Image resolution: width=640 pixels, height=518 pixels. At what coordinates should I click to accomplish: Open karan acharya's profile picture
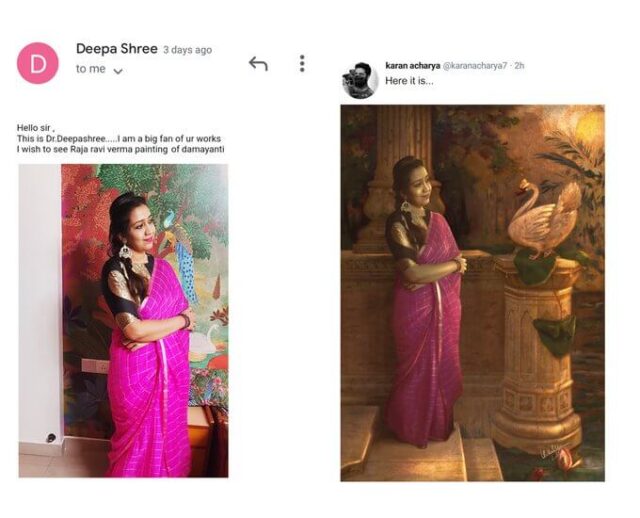coord(359,80)
